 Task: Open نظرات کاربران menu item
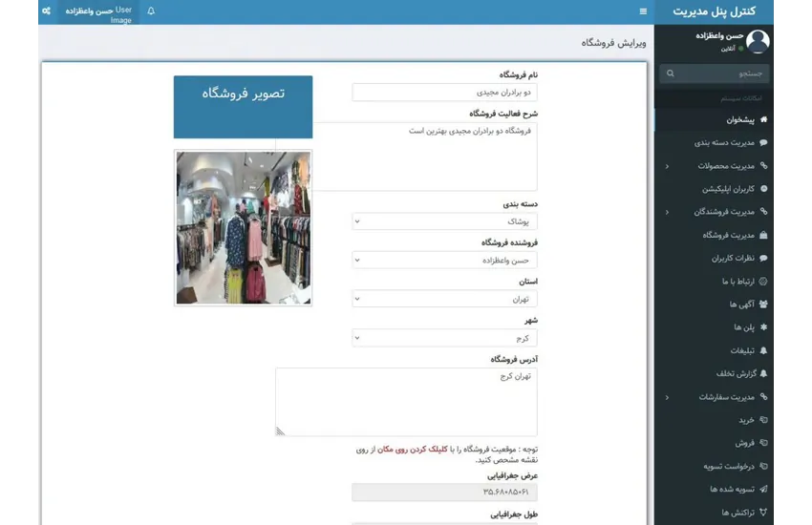click(x=715, y=258)
